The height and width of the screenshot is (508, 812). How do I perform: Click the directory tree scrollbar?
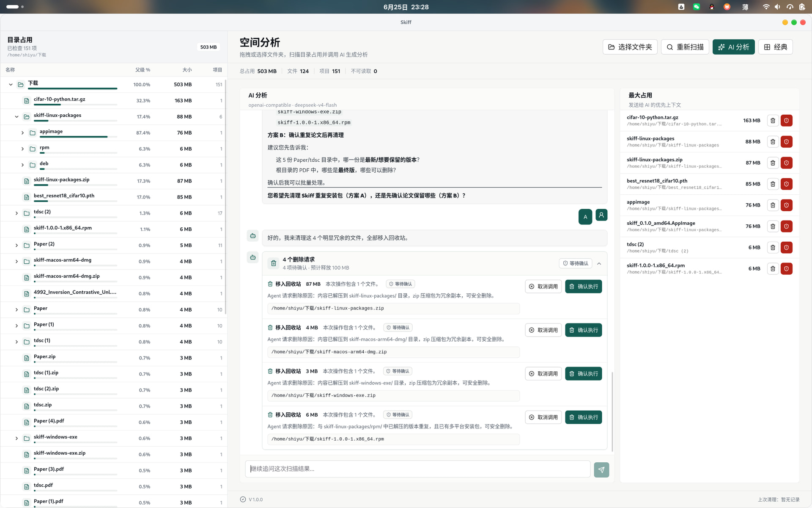coord(225,197)
